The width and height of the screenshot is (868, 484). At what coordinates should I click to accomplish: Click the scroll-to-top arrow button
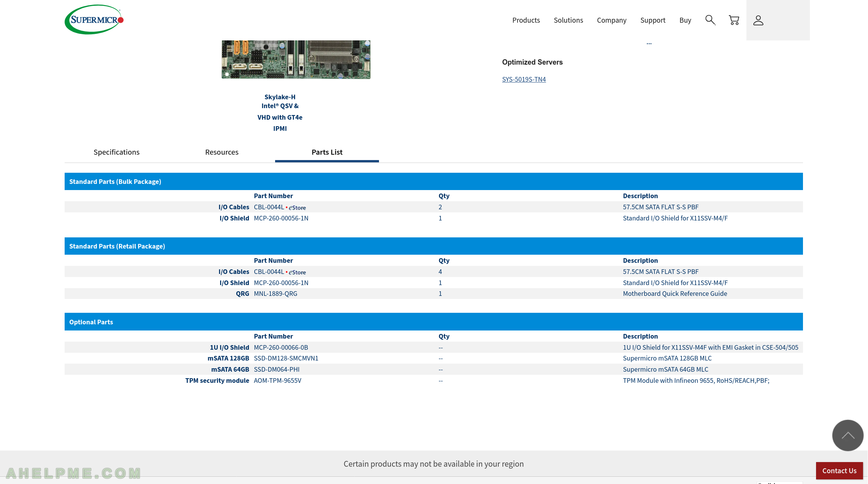(x=848, y=435)
